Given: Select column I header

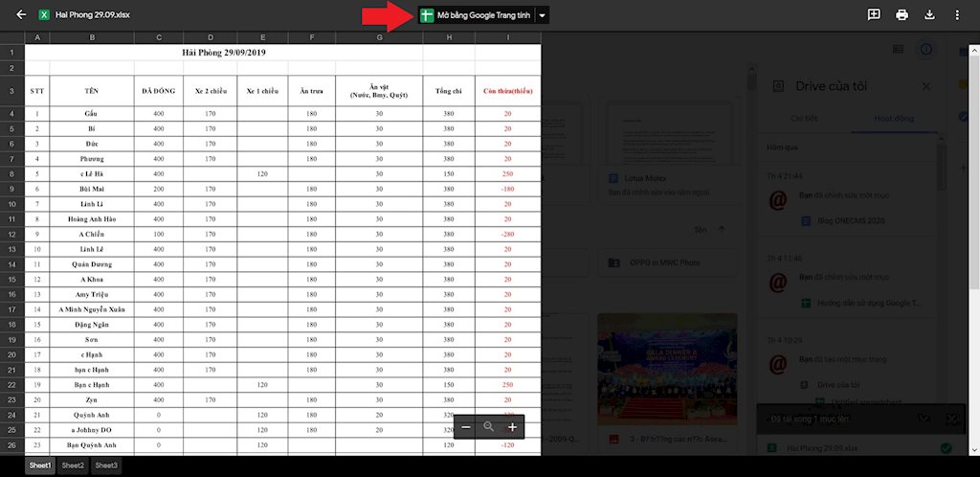Looking at the screenshot, I should pos(507,37).
